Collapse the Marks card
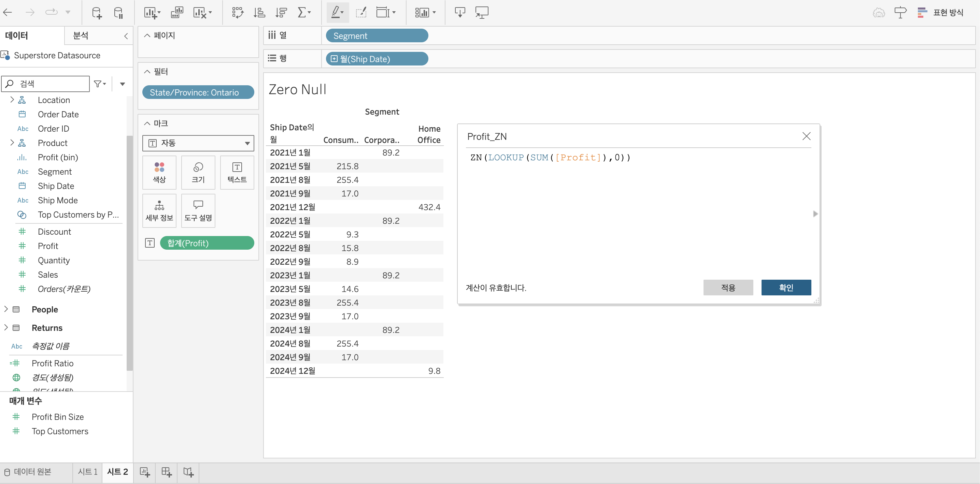Viewport: 980px width, 484px height. [147, 123]
